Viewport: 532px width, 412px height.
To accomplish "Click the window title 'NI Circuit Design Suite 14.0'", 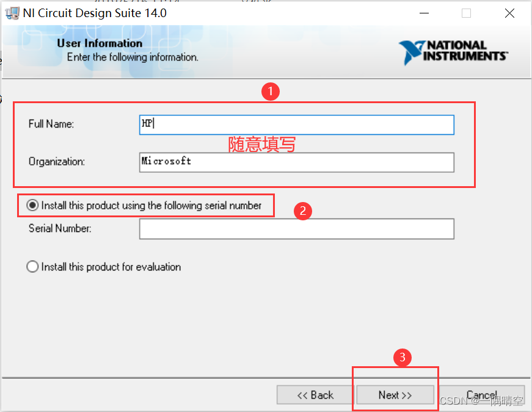I will (95, 13).
